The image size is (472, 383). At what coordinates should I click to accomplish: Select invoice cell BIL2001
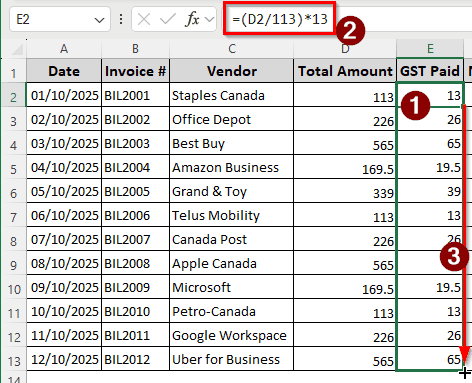click(136, 95)
